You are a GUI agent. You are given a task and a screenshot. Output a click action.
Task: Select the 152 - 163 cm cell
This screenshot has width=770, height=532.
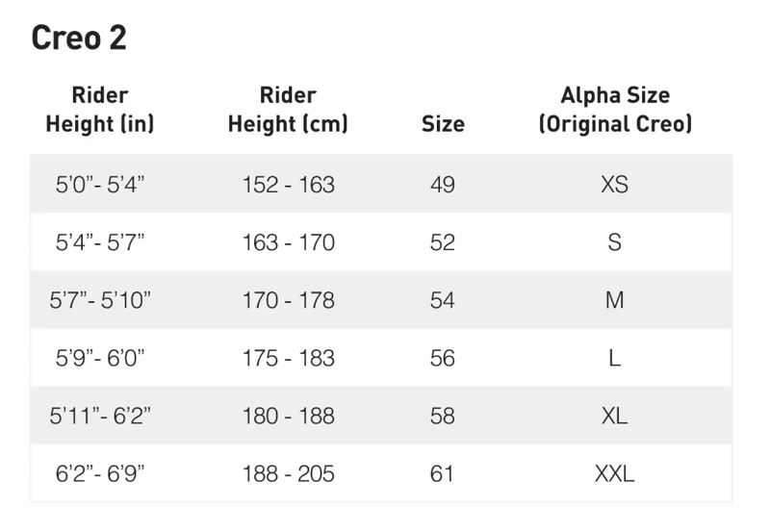pyautogui.click(x=288, y=185)
